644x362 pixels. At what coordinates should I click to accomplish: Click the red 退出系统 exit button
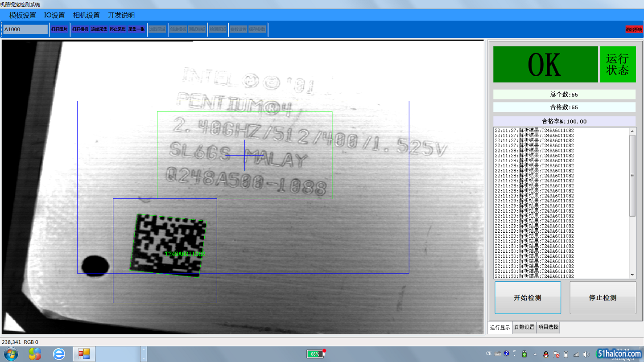pyautogui.click(x=634, y=29)
